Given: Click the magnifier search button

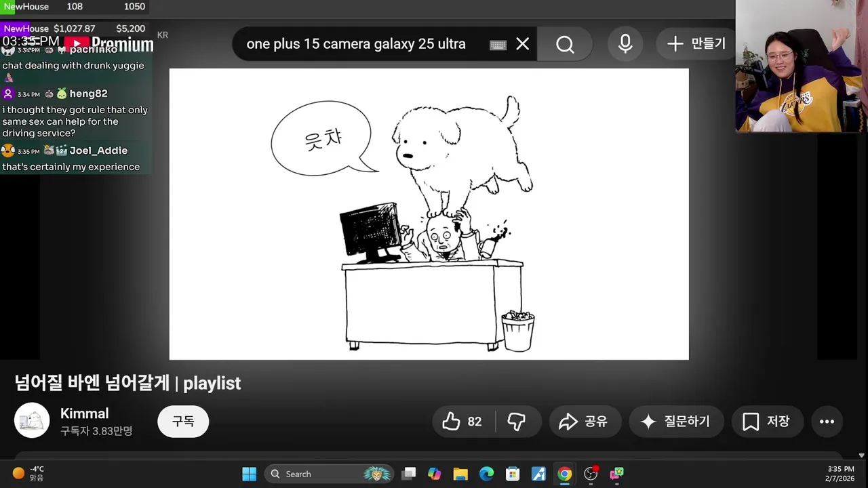Looking at the screenshot, I should click(x=565, y=44).
